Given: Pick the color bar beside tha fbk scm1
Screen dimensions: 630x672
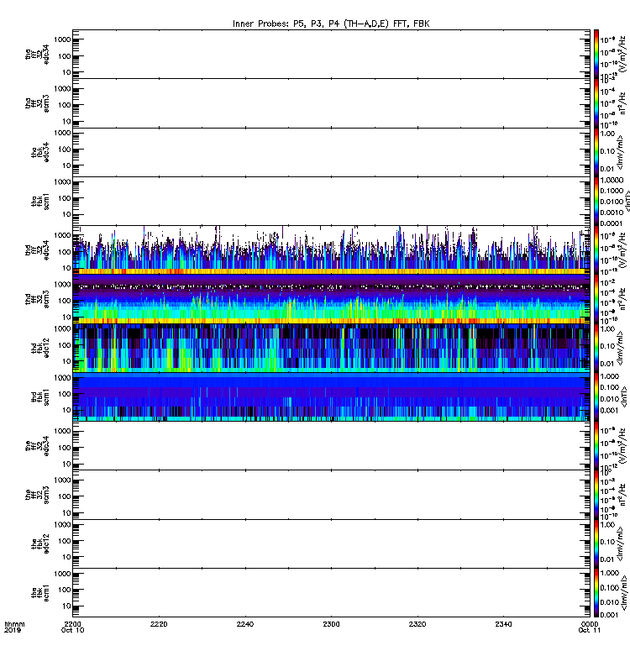Looking at the screenshot, I should click(x=596, y=201).
